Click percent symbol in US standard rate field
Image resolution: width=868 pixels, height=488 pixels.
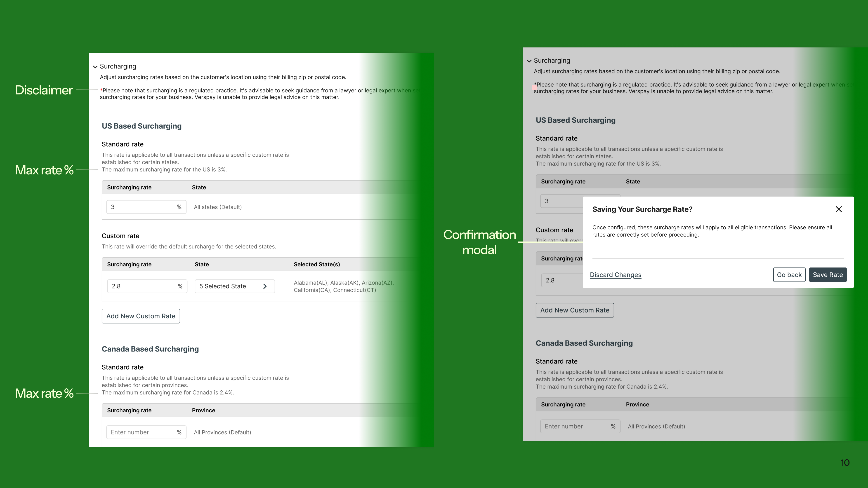point(179,207)
